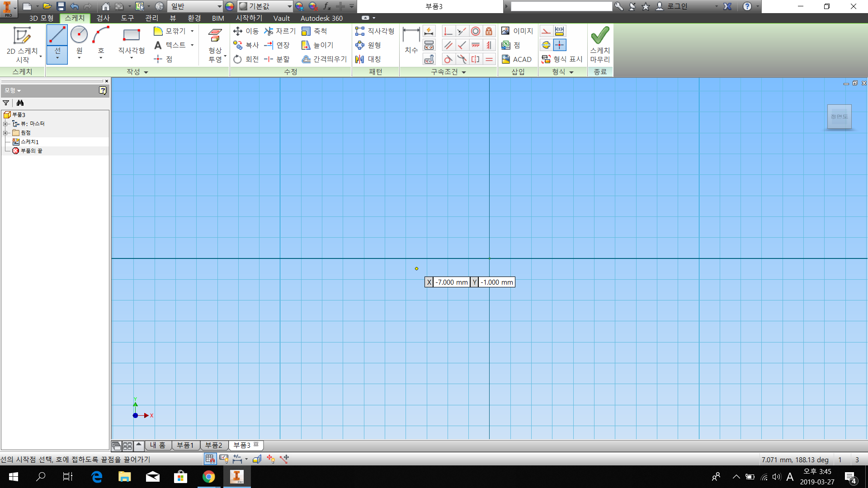Click the ACAD insert button
Image resolution: width=868 pixels, height=488 pixels.
coord(516,59)
